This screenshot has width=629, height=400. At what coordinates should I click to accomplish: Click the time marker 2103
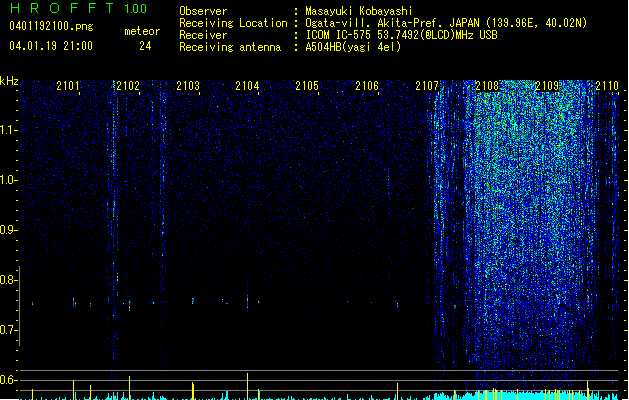click(x=188, y=86)
